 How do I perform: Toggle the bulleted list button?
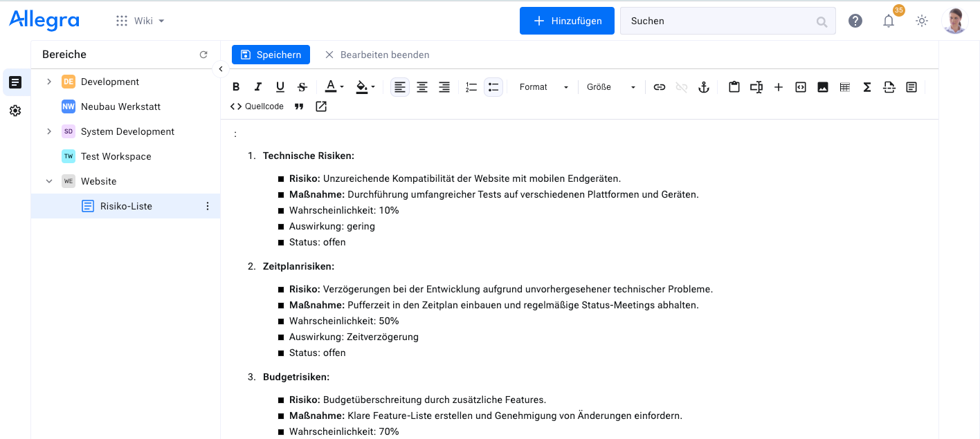(x=493, y=87)
